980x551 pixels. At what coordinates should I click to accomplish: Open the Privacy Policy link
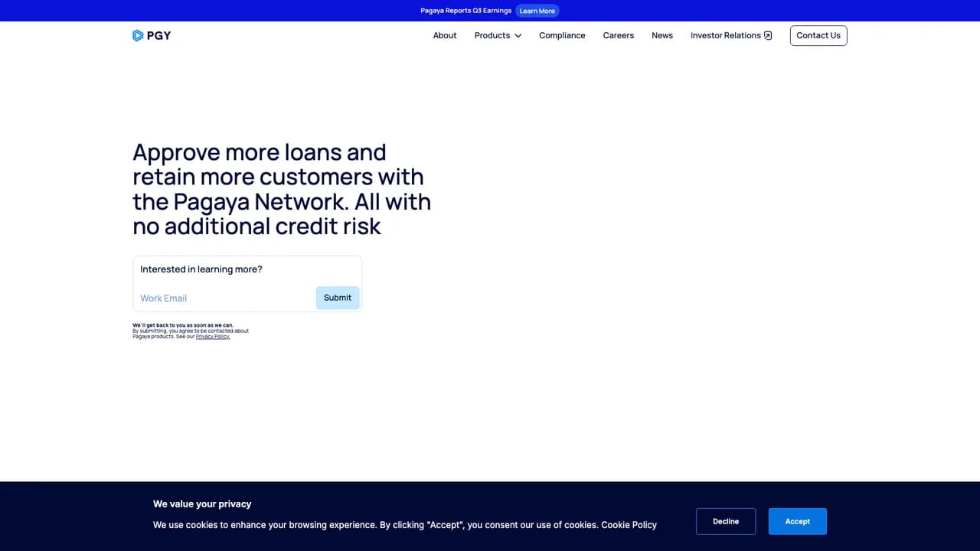[x=213, y=337]
